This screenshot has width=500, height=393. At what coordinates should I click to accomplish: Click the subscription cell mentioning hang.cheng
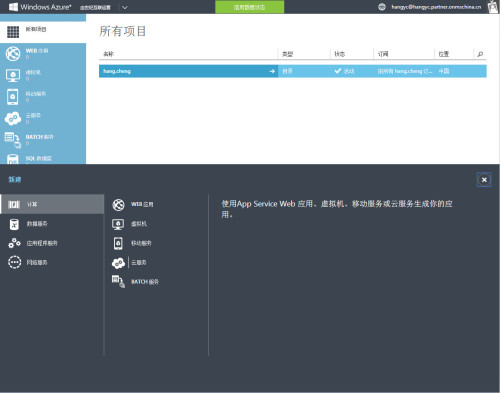(x=405, y=71)
